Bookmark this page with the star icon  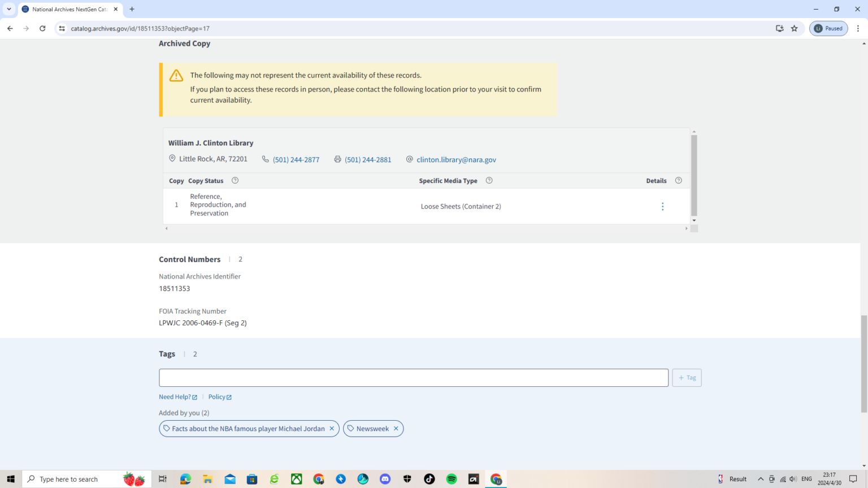pos(795,28)
